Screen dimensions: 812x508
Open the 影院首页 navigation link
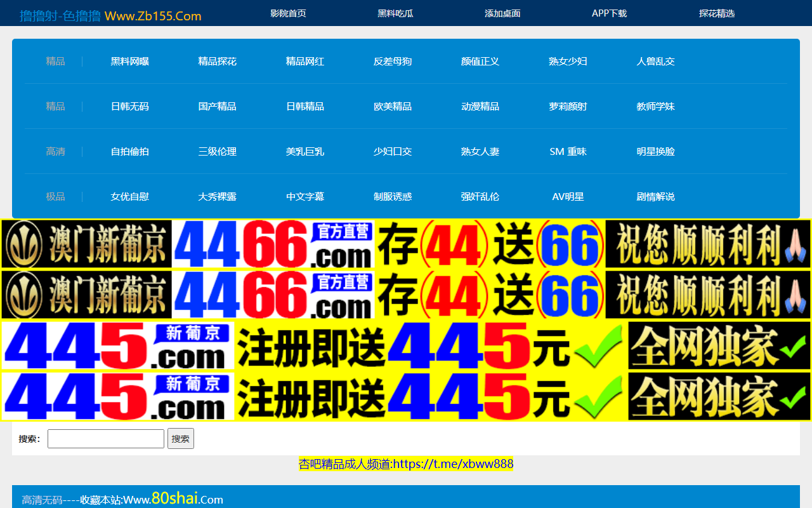tap(288, 13)
